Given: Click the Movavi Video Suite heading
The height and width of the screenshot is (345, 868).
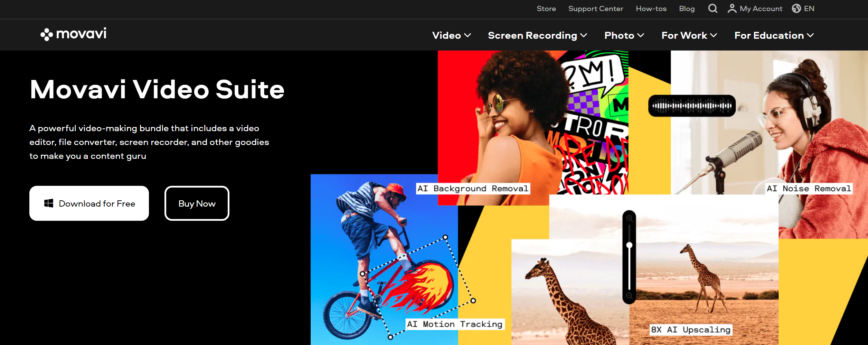Looking at the screenshot, I should tap(157, 89).
